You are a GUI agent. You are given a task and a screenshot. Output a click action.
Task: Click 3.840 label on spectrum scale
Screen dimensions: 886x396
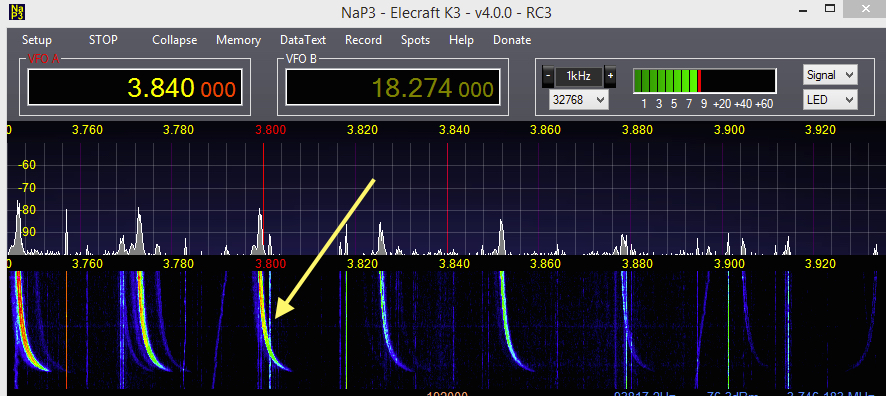pyautogui.click(x=454, y=130)
